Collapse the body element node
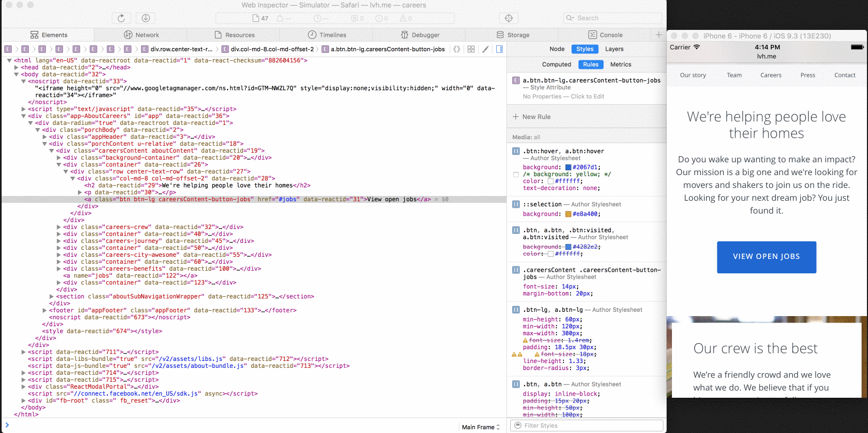868x433 pixels. (x=17, y=74)
